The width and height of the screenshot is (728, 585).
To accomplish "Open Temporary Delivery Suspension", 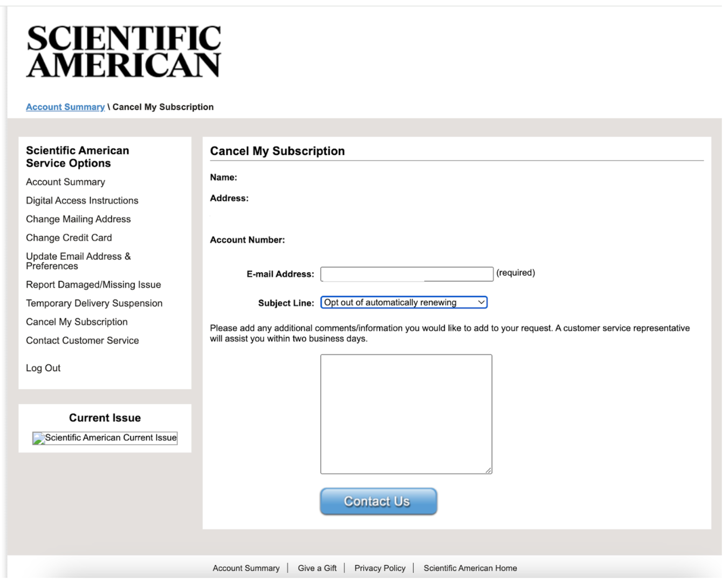I will click(x=94, y=303).
